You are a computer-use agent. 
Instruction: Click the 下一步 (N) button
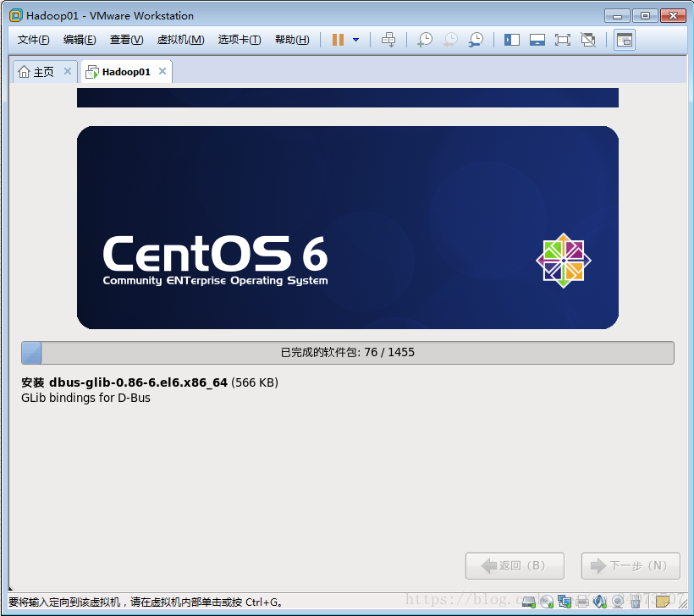click(x=631, y=565)
